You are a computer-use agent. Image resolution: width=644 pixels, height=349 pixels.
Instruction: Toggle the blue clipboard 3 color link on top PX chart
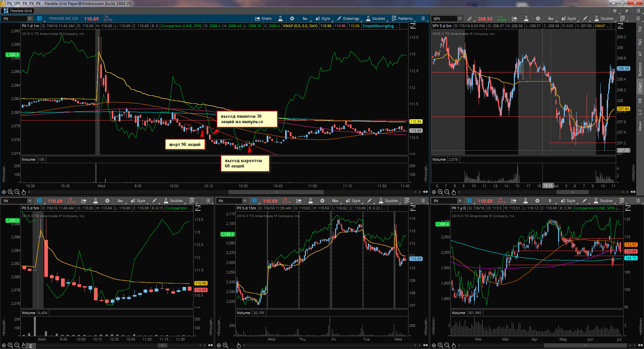[x=39, y=19]
